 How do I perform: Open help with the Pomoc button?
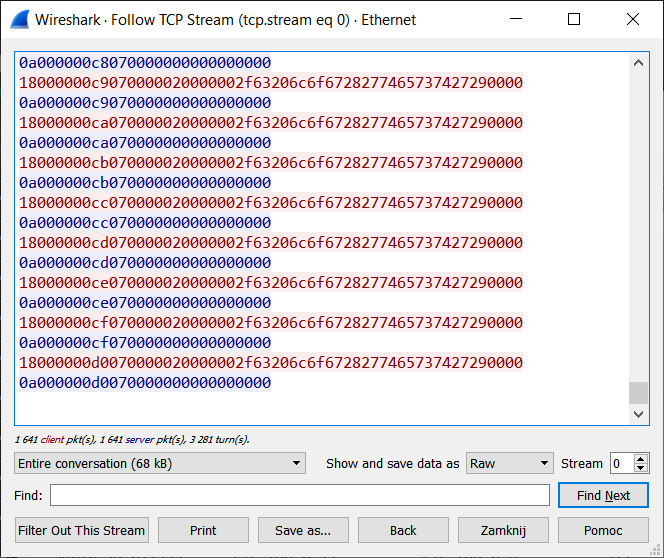tap(603, 530)
